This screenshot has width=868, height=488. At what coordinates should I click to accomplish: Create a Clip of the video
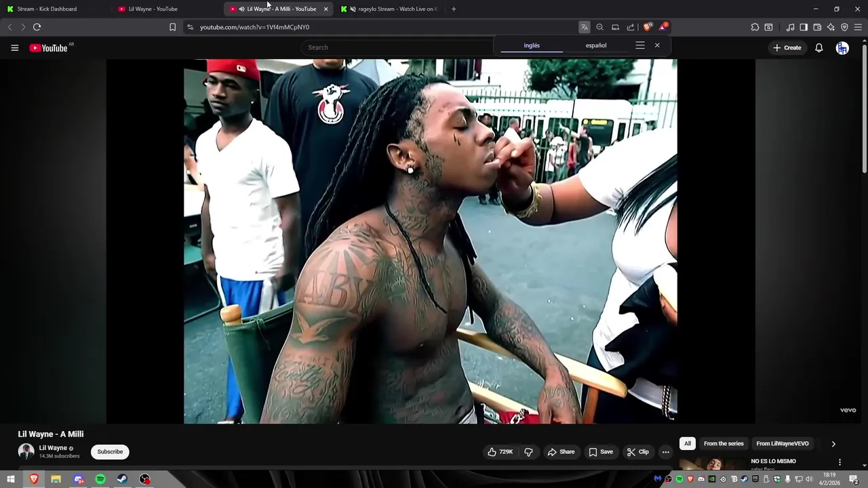(x=638, y=452)
